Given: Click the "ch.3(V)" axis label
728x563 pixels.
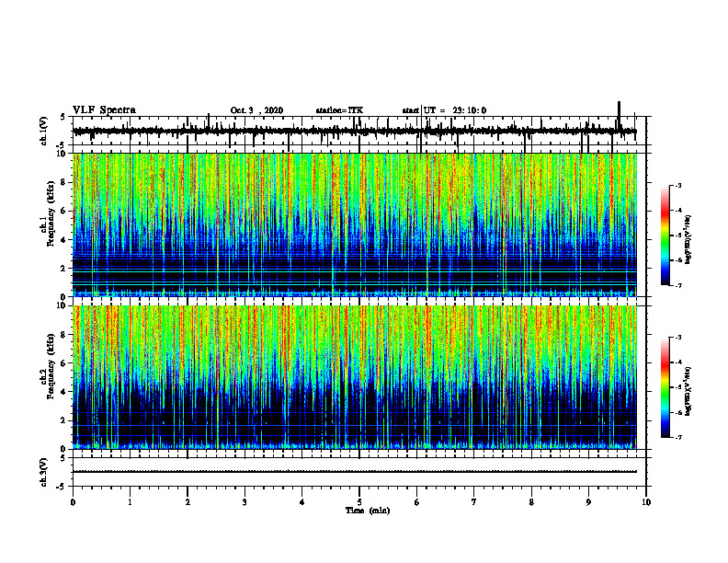Looking at the screenshot, I should 43,472.
